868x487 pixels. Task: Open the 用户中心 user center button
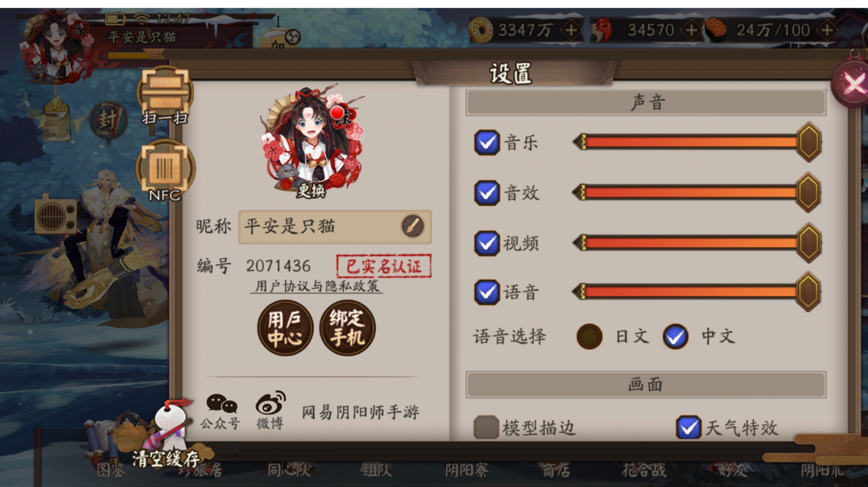(285, 328)
